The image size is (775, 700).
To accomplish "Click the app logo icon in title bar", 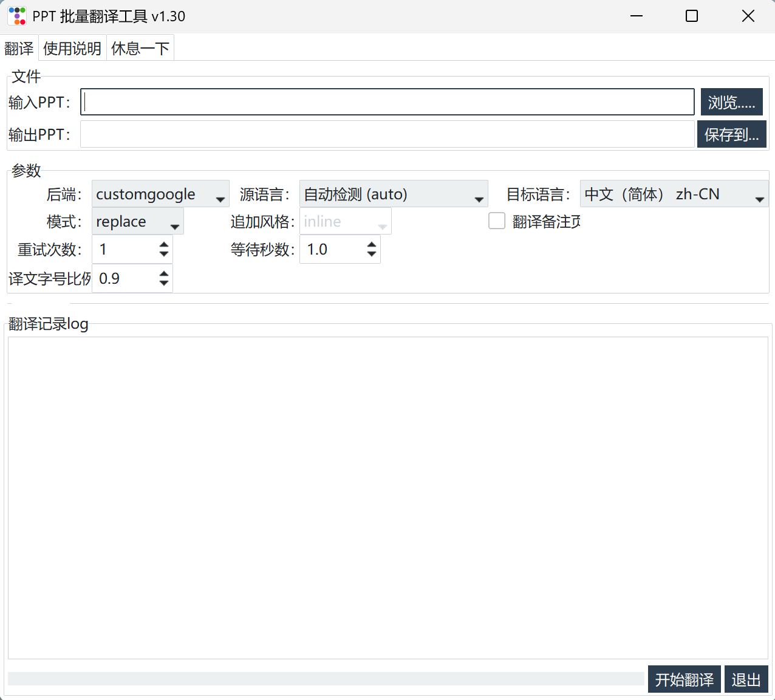I will (x=17, y=16).
